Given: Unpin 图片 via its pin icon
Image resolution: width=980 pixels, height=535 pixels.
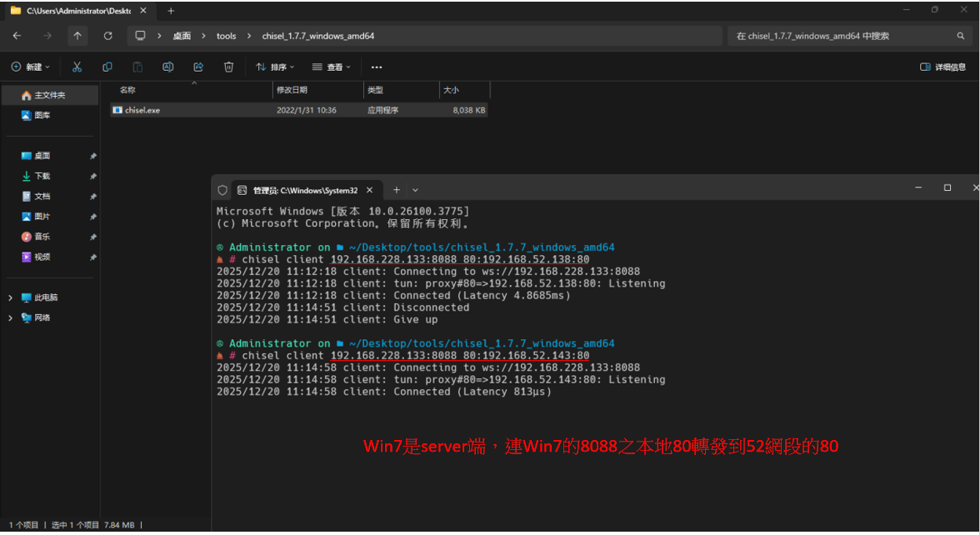Looking at the screenshot, I should 92,217.
